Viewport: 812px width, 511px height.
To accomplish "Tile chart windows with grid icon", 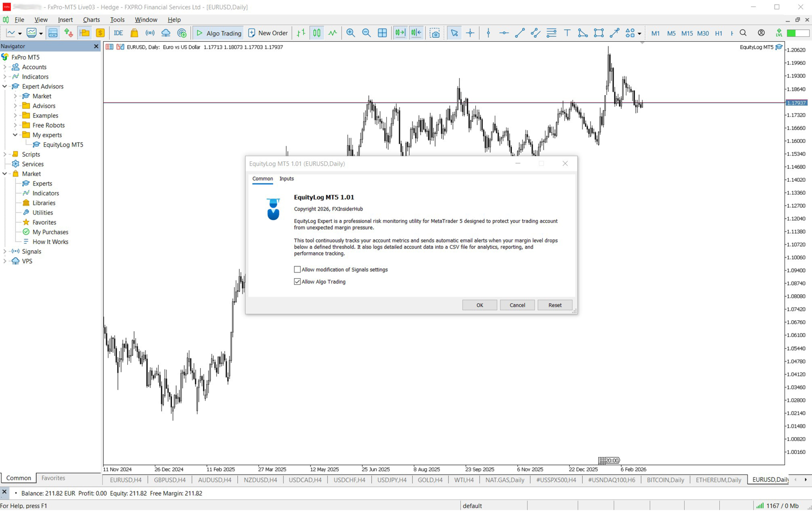I will coord(383,33).
